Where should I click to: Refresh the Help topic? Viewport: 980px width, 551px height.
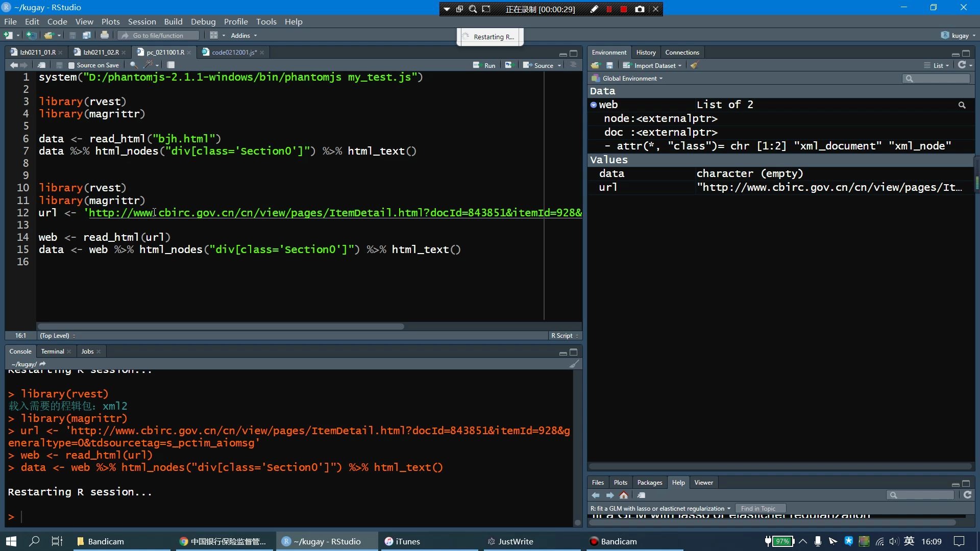pyautogui.click(x=967, y=495)
